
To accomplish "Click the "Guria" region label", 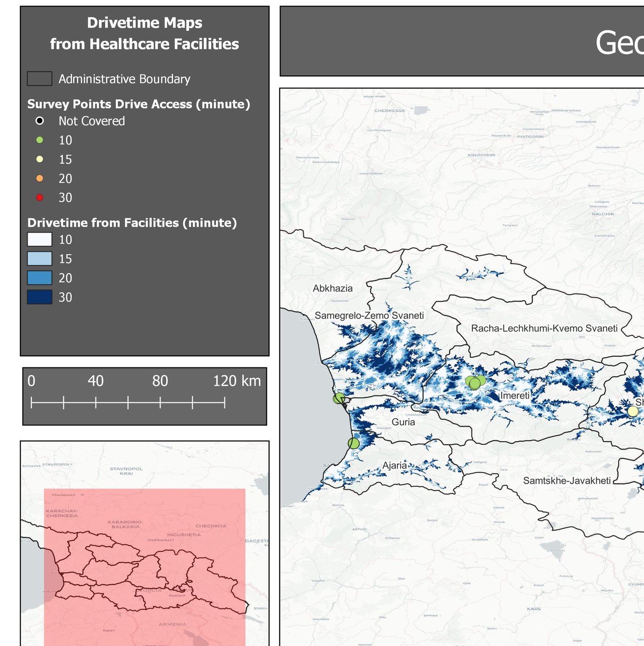I will [x=403, y=422].
